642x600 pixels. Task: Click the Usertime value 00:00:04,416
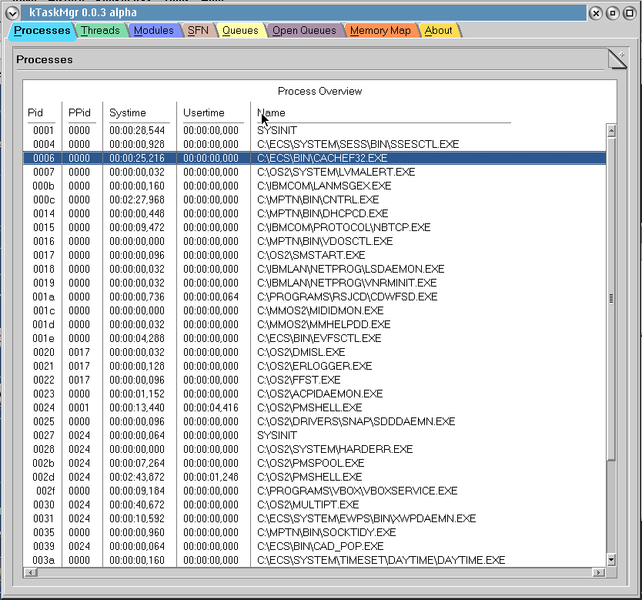(210, 408)
